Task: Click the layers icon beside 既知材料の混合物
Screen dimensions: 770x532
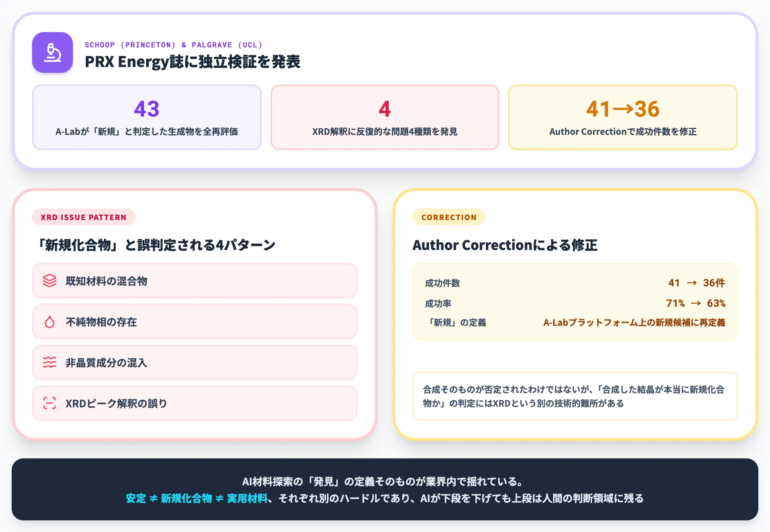Action: pyautogui.click(x=50, y=281)
